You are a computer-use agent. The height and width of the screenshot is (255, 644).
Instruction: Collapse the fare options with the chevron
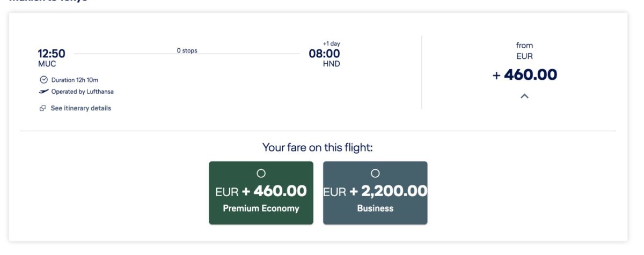(x=525, y=96)
